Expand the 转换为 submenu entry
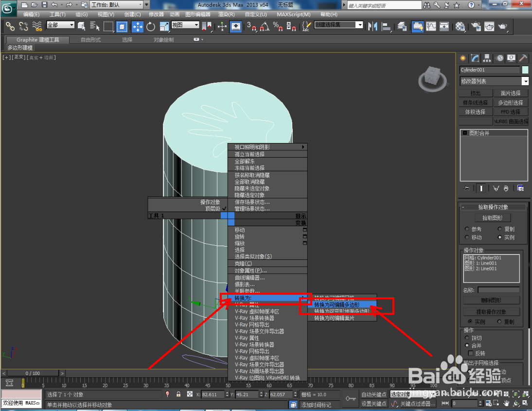The width and height of the screenshot is (532, 411). point(267,298)
